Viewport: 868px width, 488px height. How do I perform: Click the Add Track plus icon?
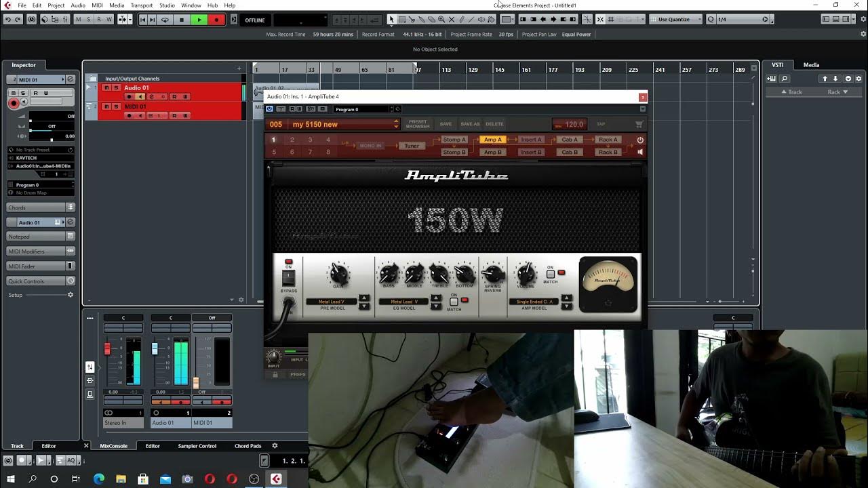pos(239,68)
